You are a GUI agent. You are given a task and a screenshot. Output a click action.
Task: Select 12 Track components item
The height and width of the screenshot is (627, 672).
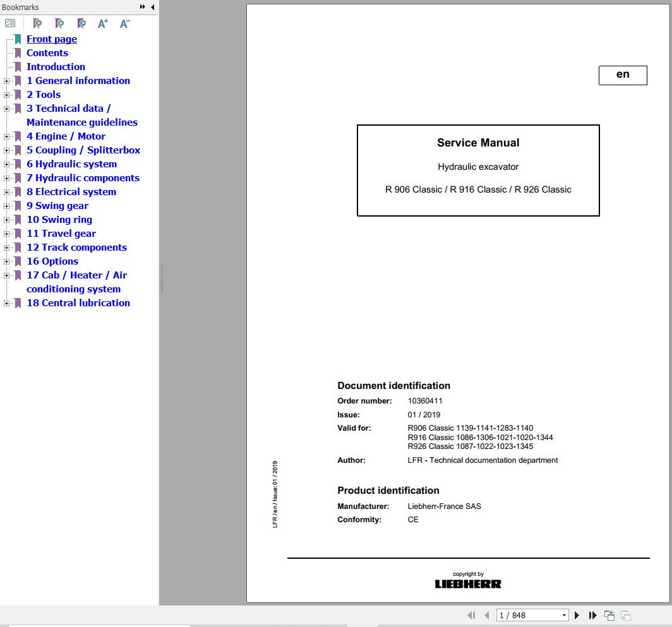[x=76, y=248]
